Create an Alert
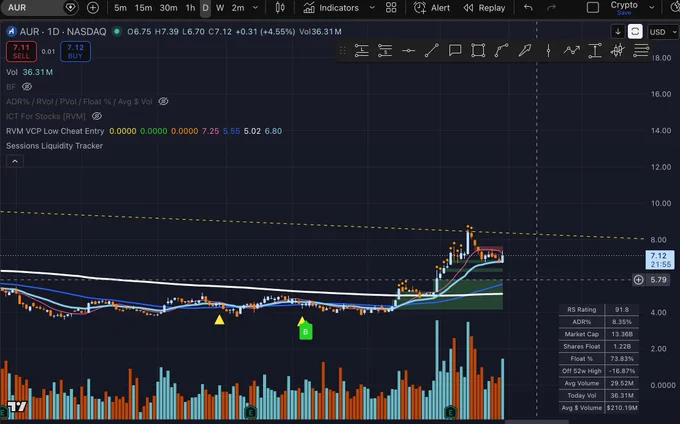The image size is (680, 424). [x=432, y=7]
